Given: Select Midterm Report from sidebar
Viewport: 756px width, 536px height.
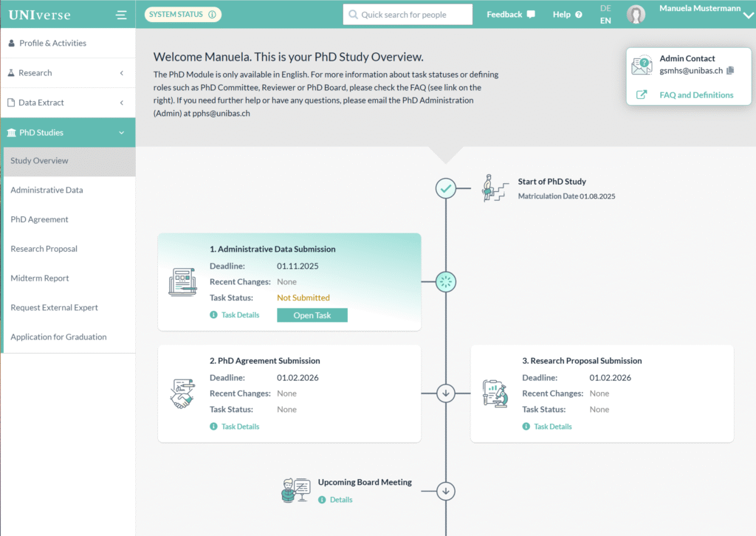Looking at the screenshot, I should 40,278.
